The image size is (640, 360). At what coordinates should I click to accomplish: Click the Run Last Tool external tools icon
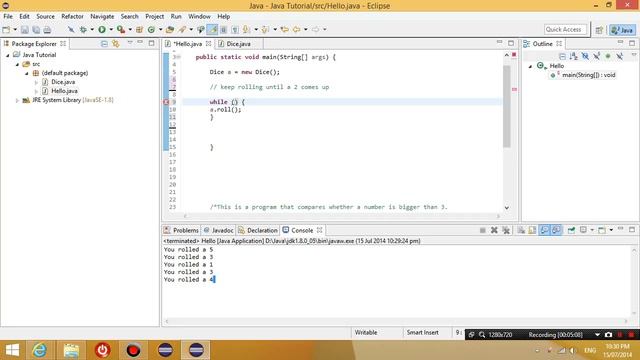point(121,29)
